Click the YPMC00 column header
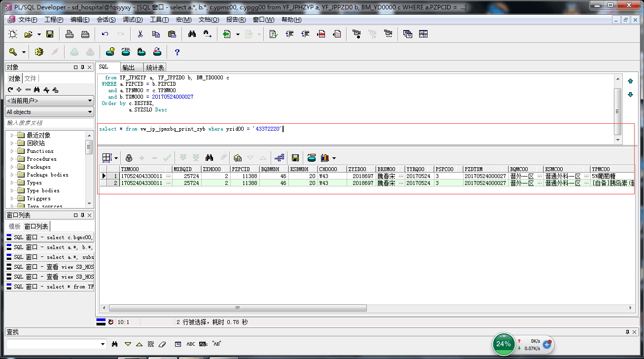 (601, 169)
